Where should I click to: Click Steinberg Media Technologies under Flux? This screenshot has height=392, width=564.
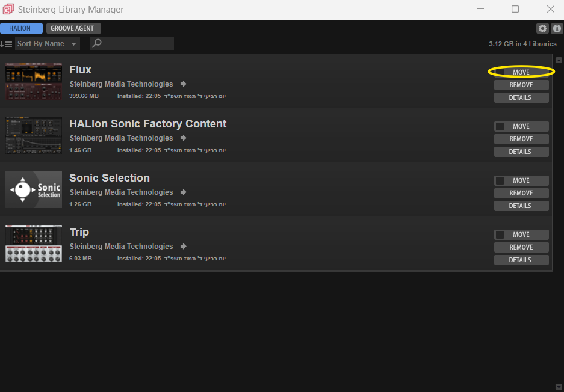(121, 84)
